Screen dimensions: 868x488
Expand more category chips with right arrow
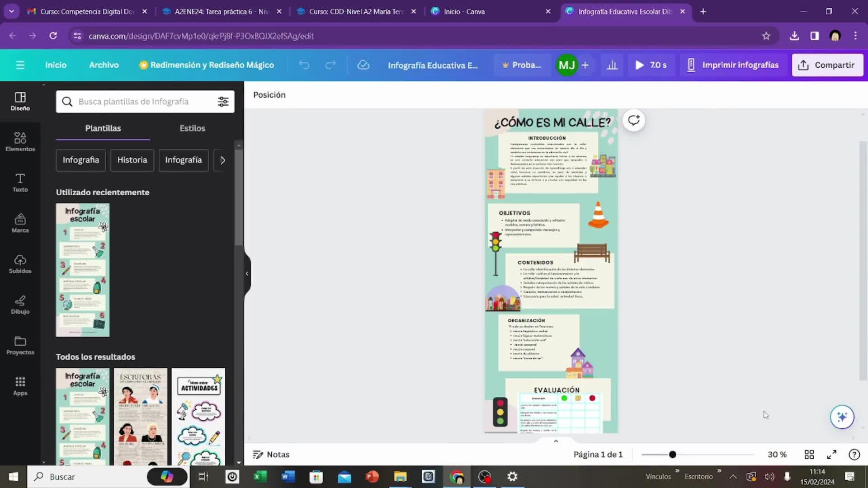point(222,160)
